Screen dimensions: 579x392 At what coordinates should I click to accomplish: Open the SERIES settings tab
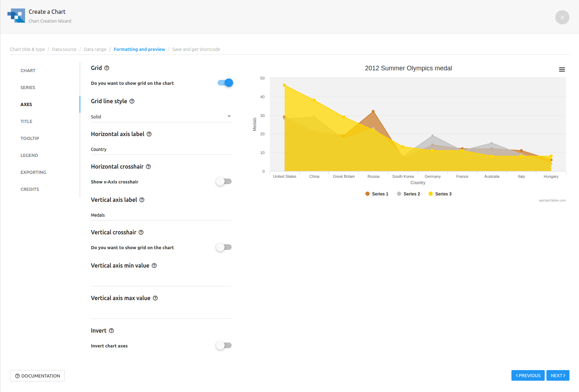(x=28, y=87)
